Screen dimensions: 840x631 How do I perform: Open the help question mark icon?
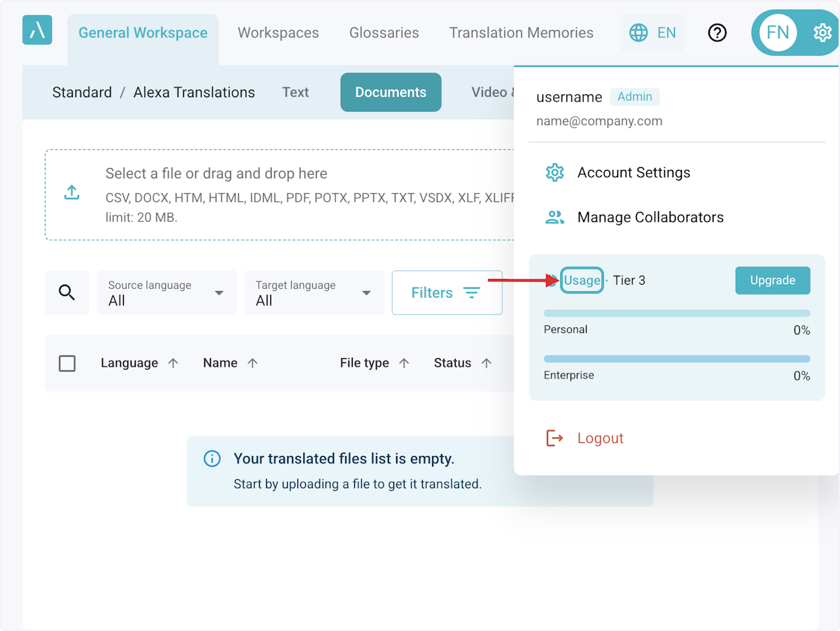point(717,33)
